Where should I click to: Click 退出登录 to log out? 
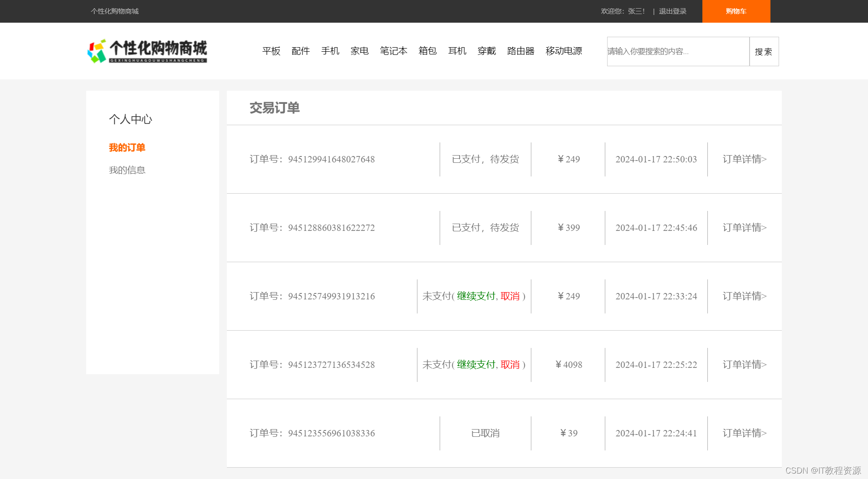(672, 11)
